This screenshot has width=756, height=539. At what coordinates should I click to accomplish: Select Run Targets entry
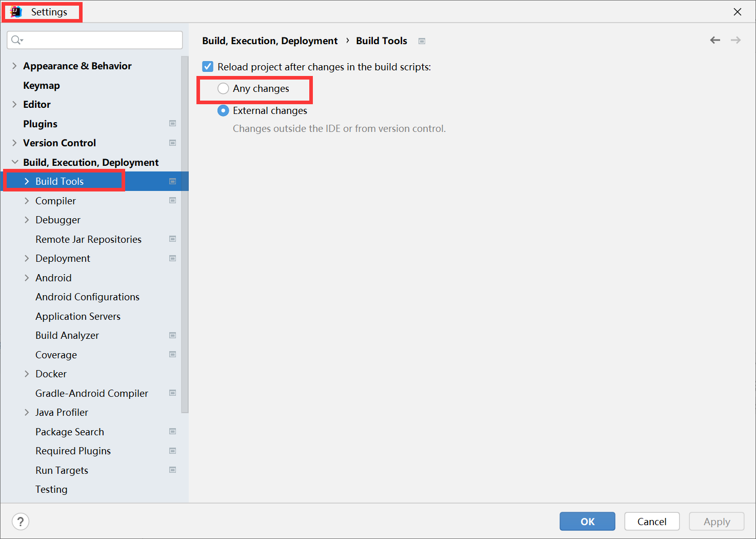62,470
